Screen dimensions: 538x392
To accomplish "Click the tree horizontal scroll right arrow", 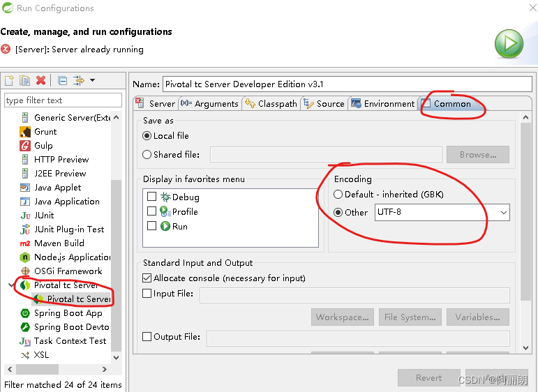I will (104, 370).
